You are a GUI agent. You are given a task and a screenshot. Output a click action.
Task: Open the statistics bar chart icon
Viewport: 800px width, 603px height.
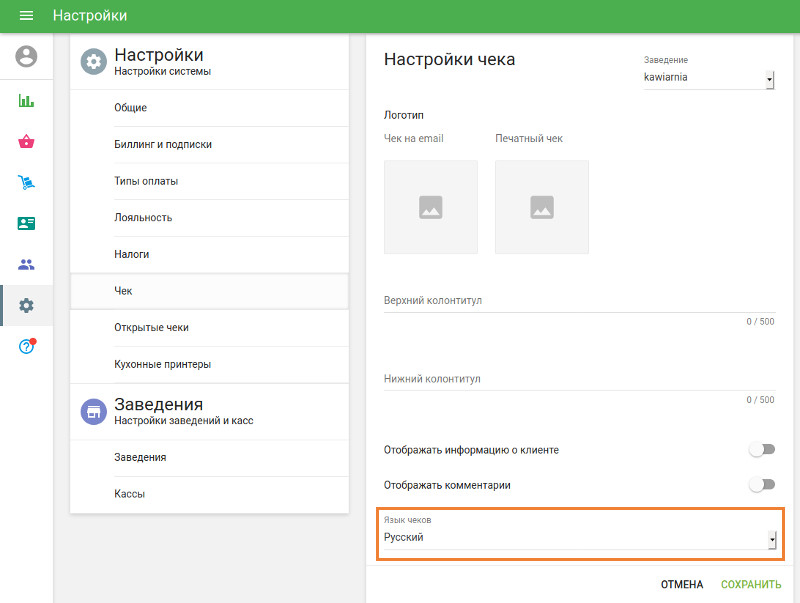(25, 101)
